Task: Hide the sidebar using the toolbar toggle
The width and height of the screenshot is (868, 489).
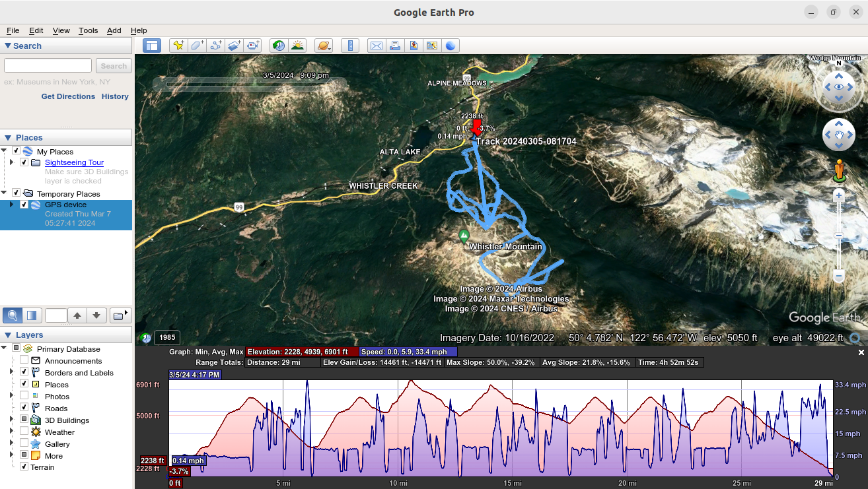Action: pyautogui.click(x=152, y=46)
